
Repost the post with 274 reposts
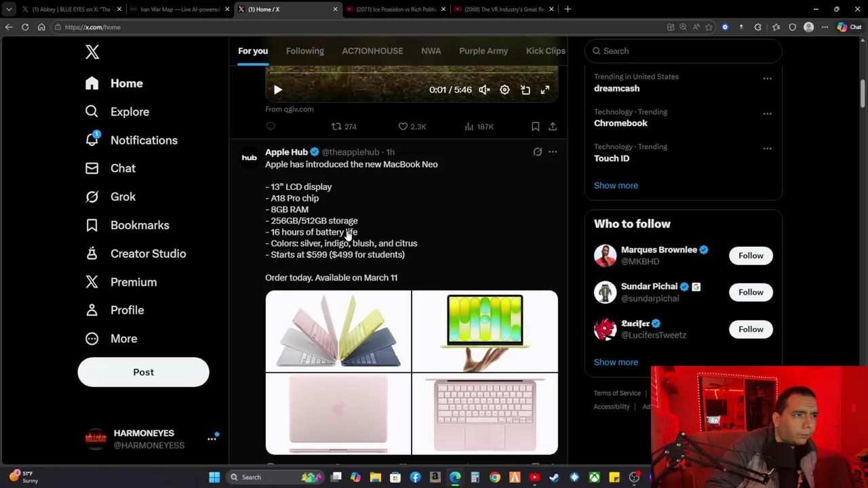click(344, 126)
